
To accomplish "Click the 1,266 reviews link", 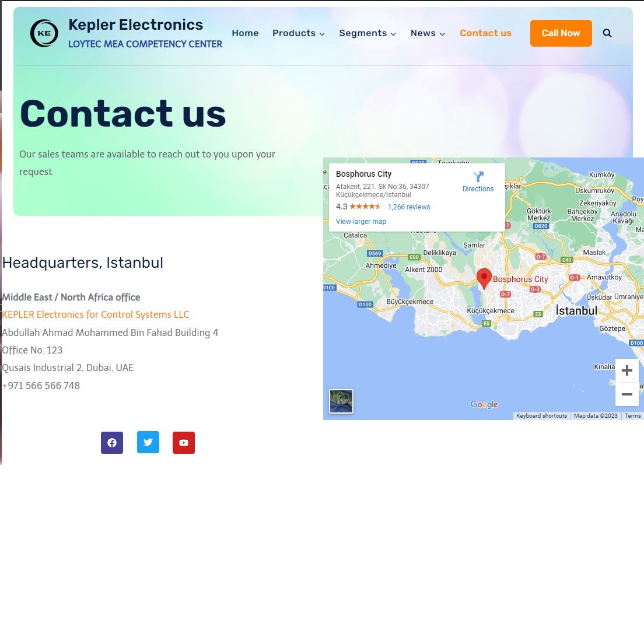I will (x=409, y=206).
